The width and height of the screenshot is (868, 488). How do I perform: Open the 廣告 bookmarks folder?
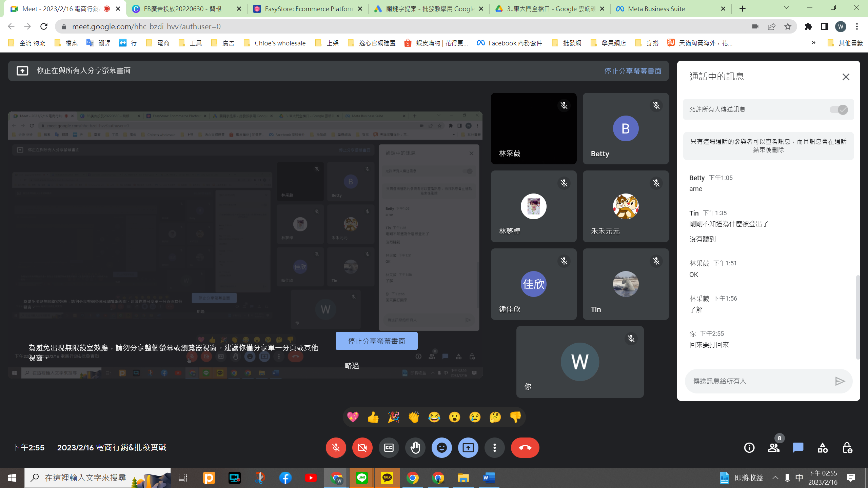223,43
